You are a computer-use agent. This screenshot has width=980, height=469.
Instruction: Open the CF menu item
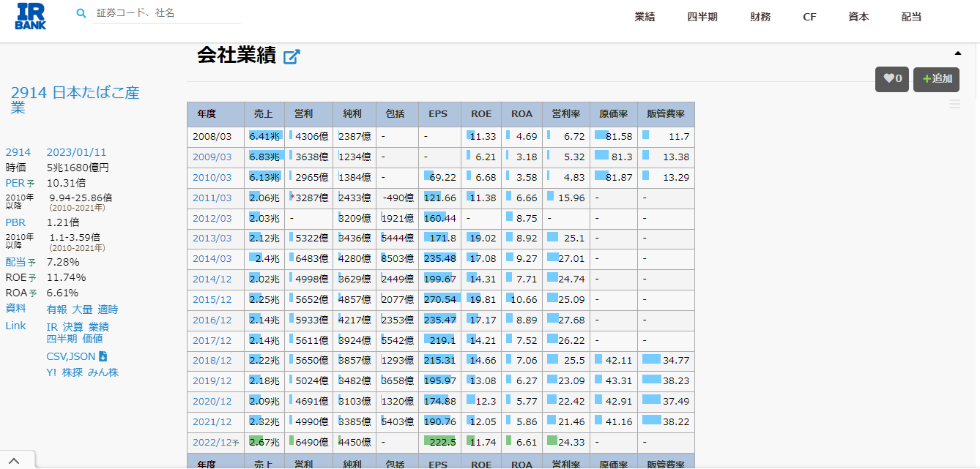809,17
